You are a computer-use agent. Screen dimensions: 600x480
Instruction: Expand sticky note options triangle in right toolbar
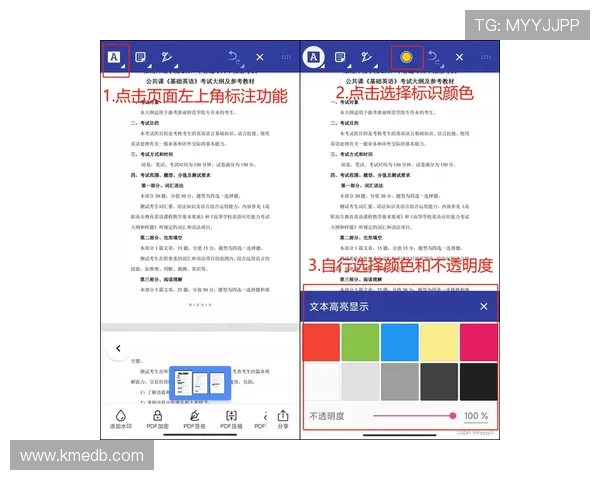tap(349, 66)
